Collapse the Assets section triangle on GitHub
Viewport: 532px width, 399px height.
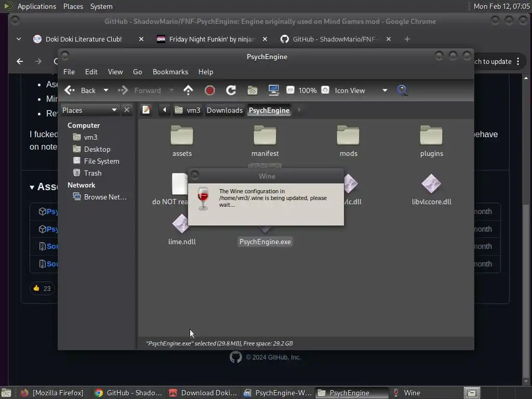[32, 187]
